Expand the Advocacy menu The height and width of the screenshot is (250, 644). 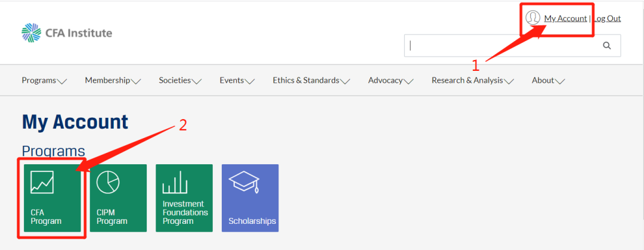coord(391,80)
